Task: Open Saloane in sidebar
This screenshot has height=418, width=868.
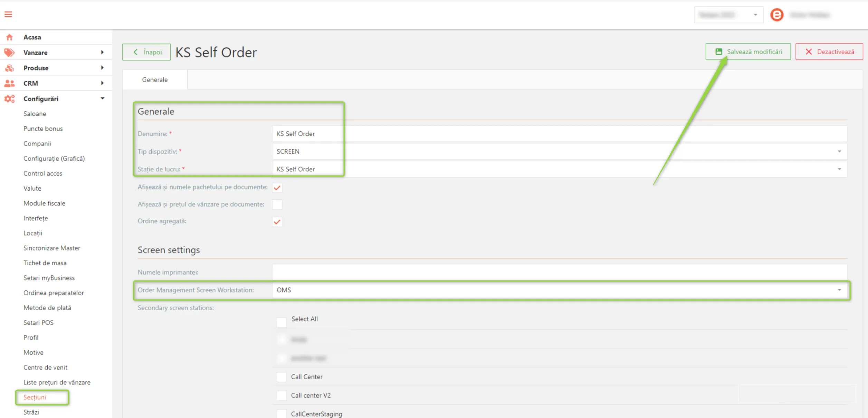Action: tap(35, 114)
